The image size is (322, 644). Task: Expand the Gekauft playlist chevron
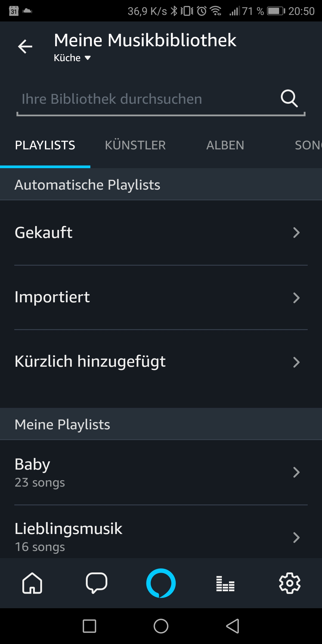coord(296,233)
